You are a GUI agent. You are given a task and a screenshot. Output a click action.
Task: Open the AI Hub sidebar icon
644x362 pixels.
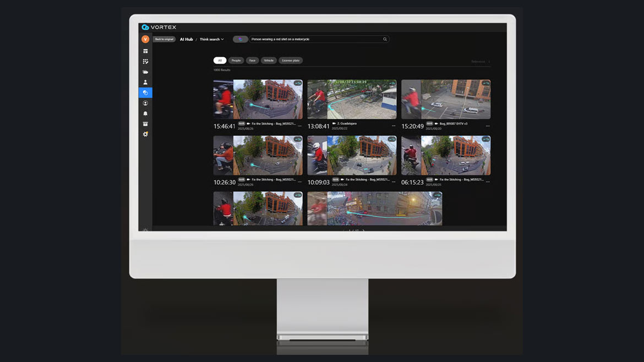point(145,92)
